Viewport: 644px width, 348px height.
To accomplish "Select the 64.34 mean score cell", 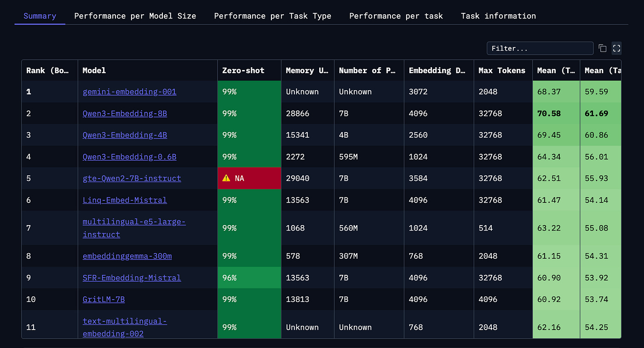I will click(556, 157).
